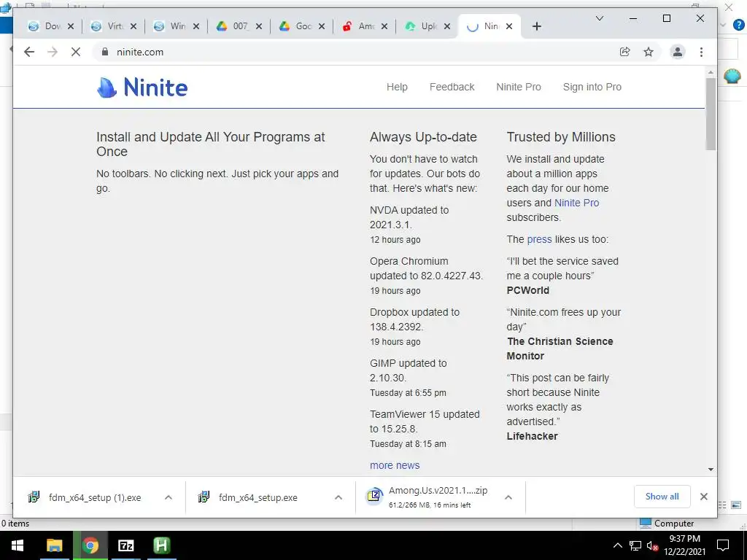
Task: Close the Upl tab
Action: point(447,26)
